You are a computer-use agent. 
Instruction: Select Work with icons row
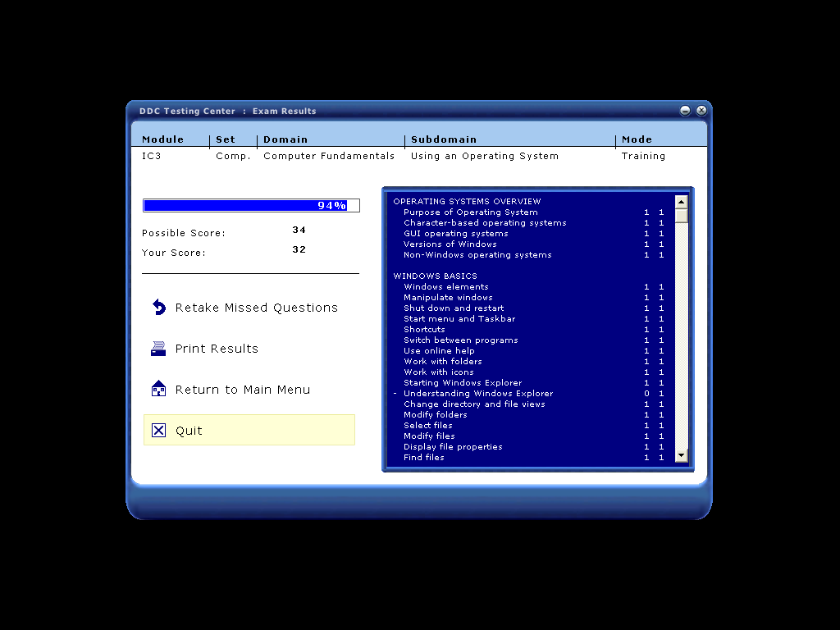pos(533,372)
